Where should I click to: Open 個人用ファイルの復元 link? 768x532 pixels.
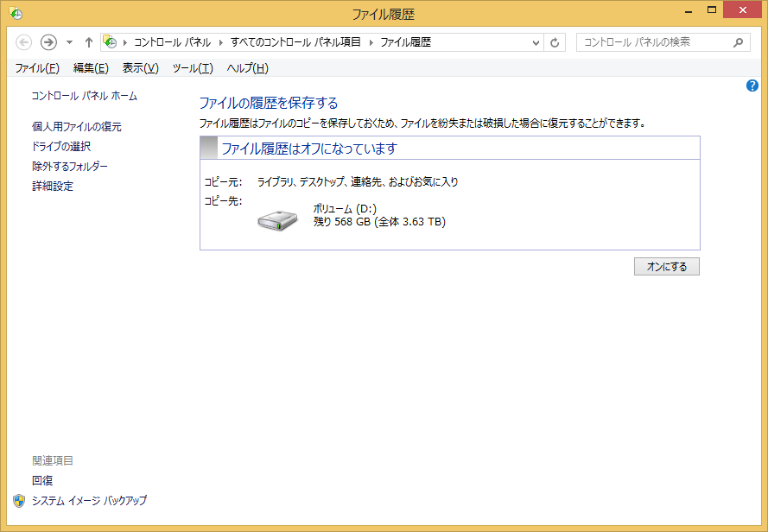[77, 127]
